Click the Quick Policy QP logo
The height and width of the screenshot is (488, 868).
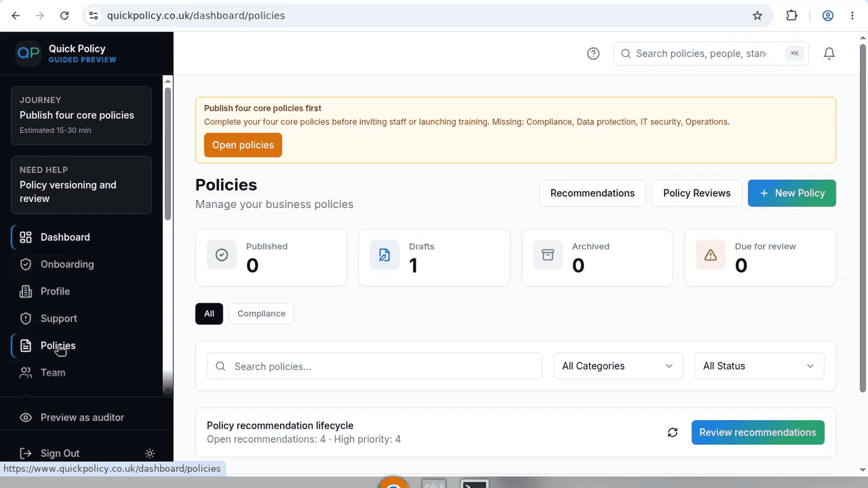28,53
